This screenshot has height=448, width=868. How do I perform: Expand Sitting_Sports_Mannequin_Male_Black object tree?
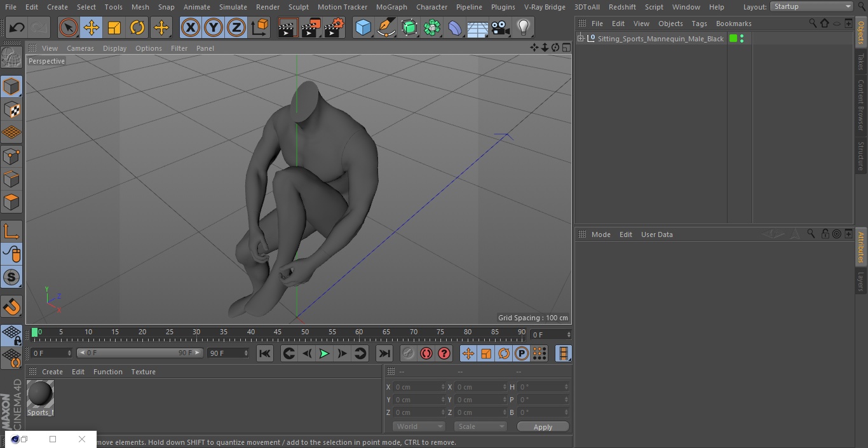pyautogui.click(x=580, y=39)
